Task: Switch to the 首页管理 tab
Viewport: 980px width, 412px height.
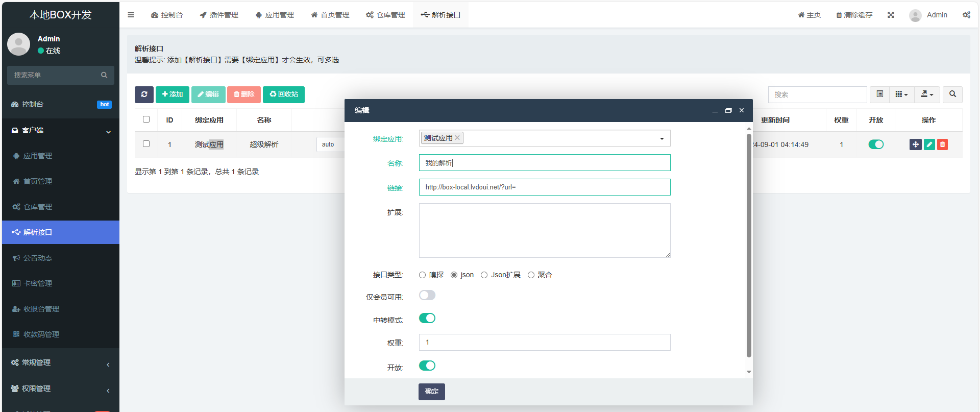Action: tap(330, 15)
